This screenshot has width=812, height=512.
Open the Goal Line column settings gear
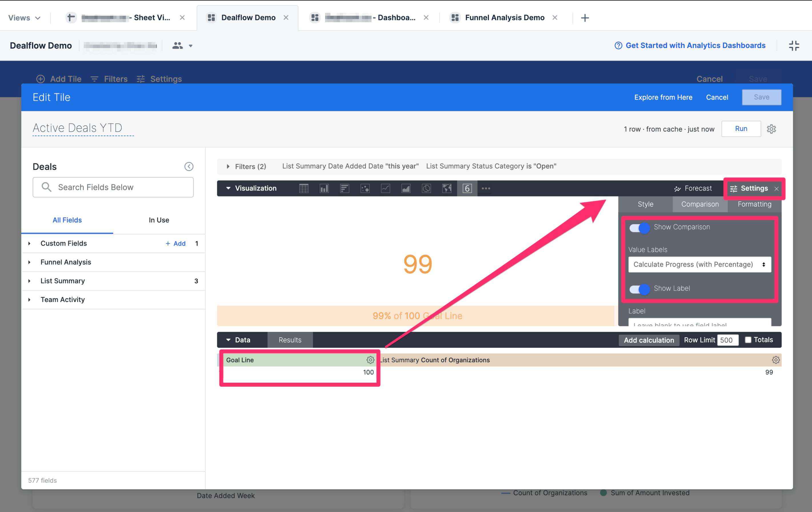click(370, 360)
